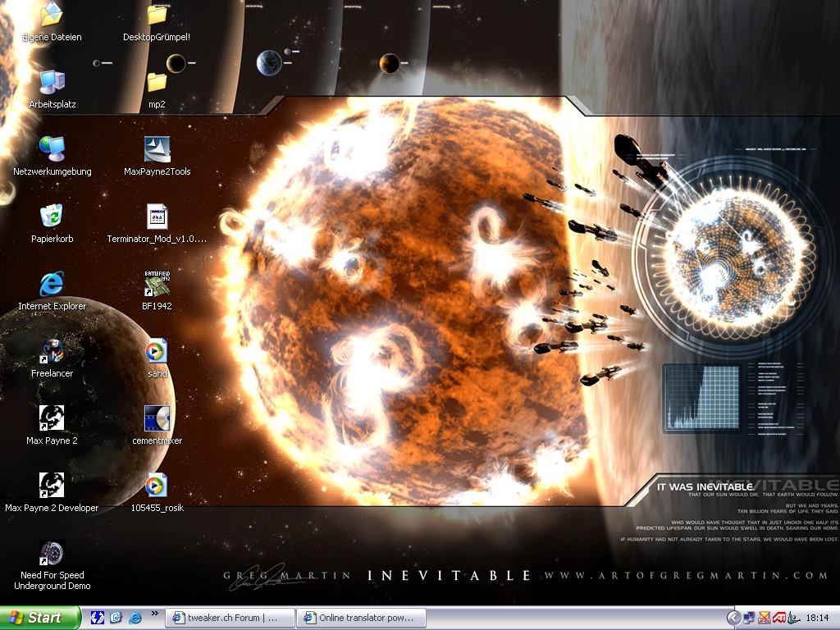Select the Freelancer desktop icon
The width and height of the screenshot is (840, 630).
pyautogui.click(x=52, y=351)
